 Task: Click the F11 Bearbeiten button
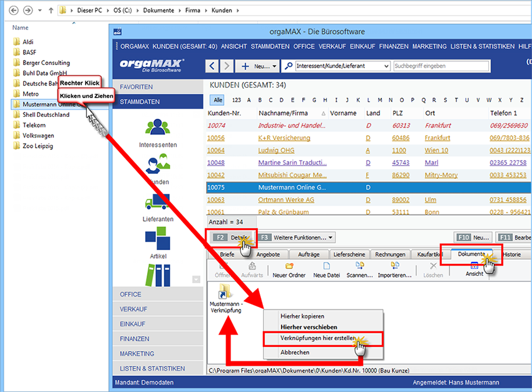[x=514, y=238]
